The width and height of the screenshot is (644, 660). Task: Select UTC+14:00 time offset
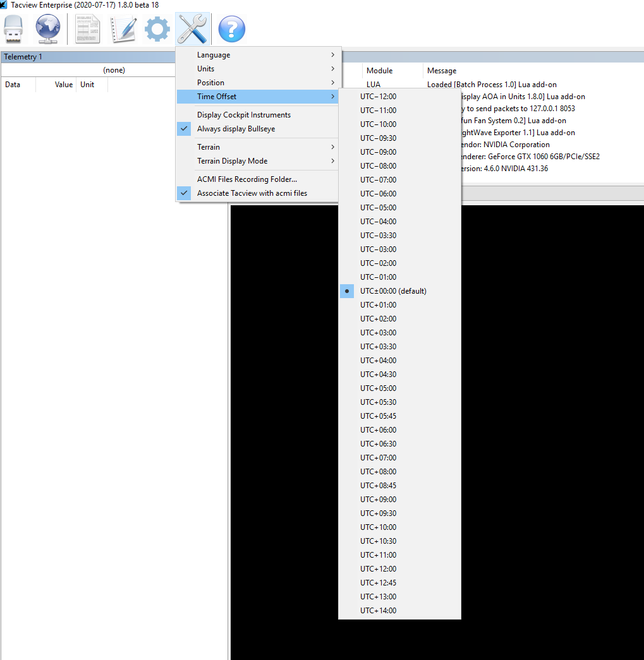399,610
